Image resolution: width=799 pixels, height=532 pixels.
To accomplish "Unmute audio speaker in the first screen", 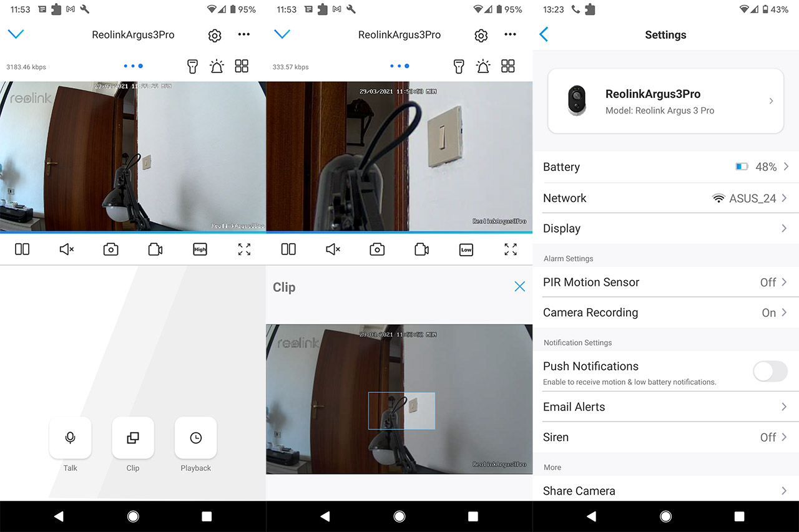I will click(x=66, y=249).
